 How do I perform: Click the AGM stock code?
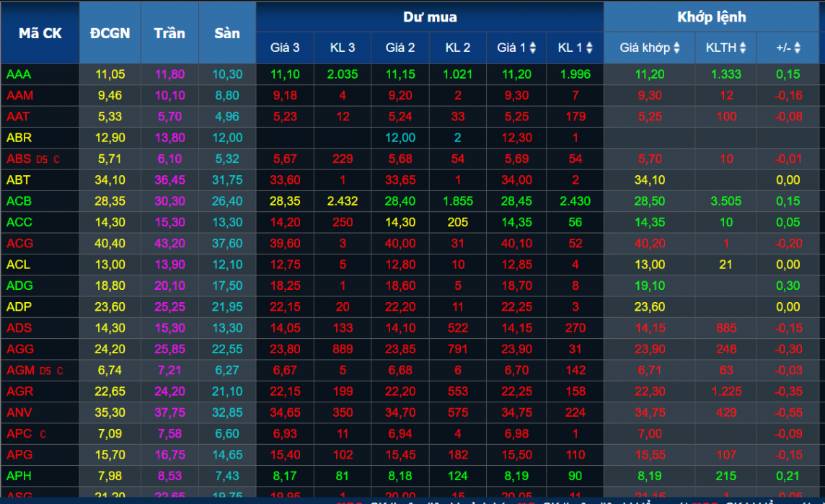pyautogui.click(x=20, y=371)
